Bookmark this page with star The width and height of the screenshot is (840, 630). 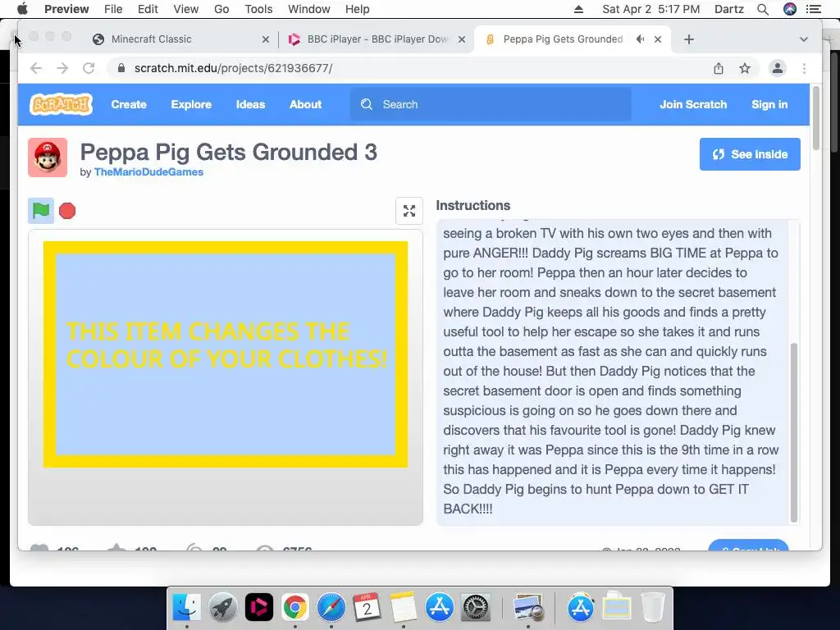point(745,68)
